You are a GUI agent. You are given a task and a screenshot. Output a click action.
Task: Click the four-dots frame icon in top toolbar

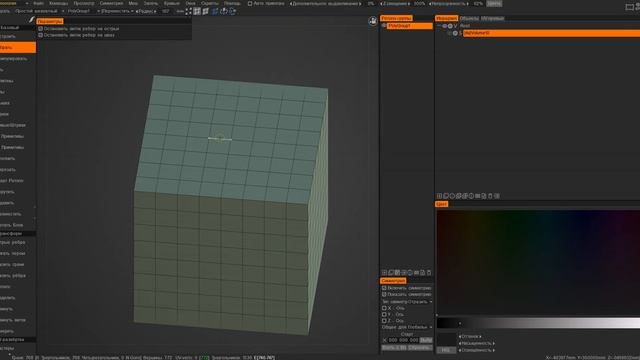pos(189,11)
